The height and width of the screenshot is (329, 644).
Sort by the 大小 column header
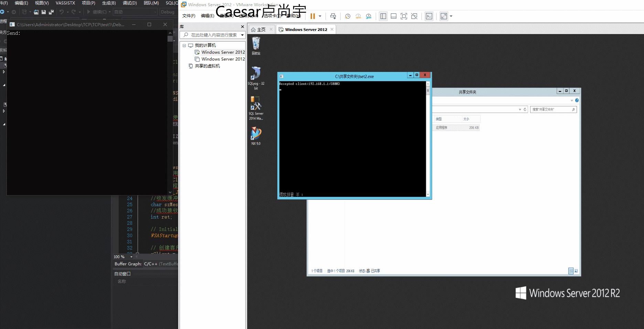(471, 119)
